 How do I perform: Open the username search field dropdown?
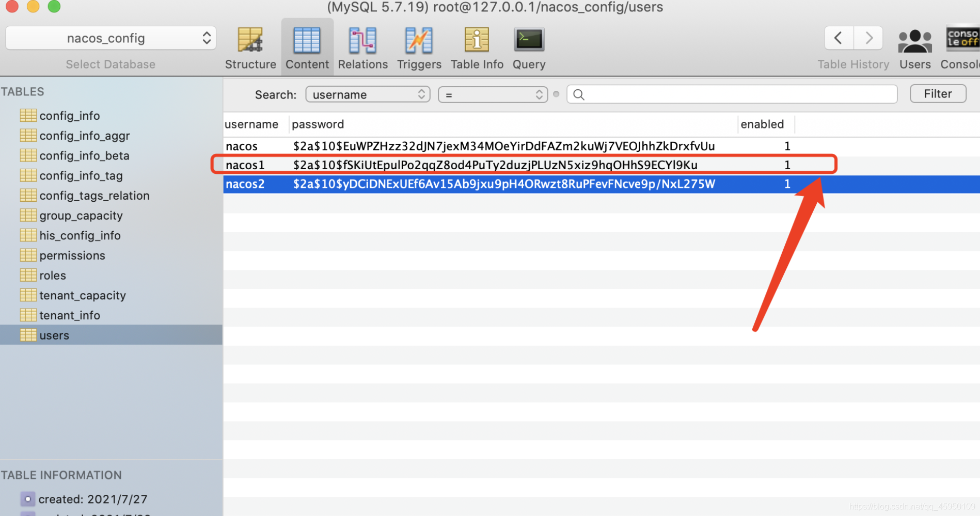click(368, 94)
